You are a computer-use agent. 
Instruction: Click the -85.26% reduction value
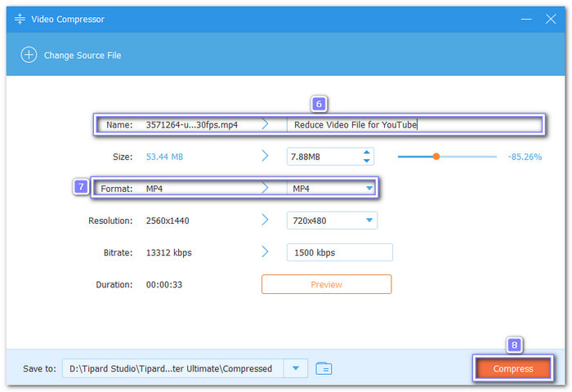tap(525, 157)
